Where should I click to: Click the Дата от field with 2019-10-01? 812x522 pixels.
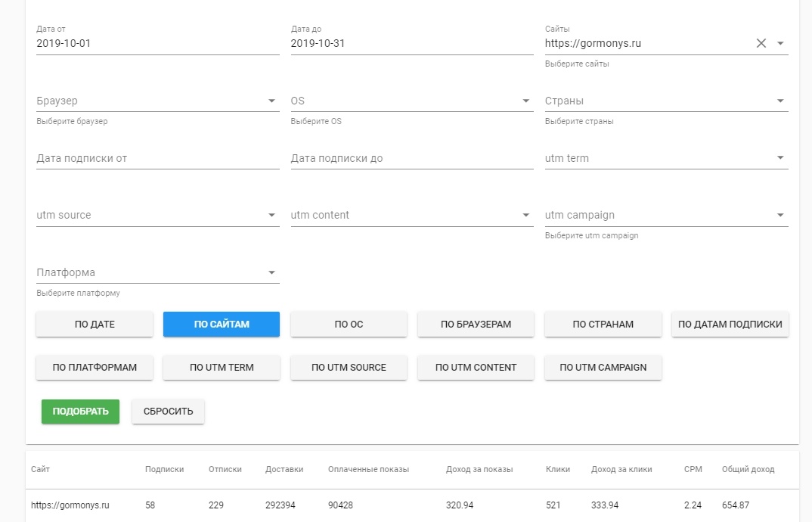(x=157, y=44)
